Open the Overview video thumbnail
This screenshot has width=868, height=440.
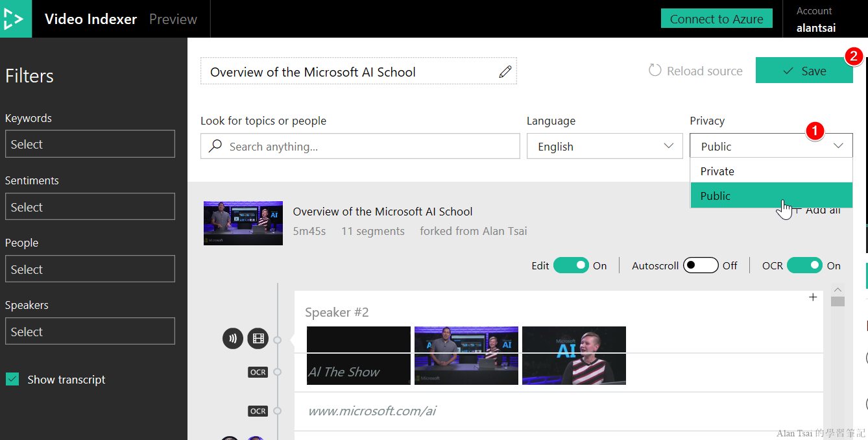[x=243, y=223]
